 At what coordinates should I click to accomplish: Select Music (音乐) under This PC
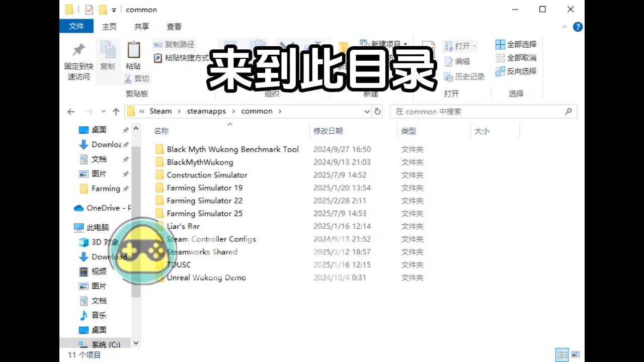94,315
